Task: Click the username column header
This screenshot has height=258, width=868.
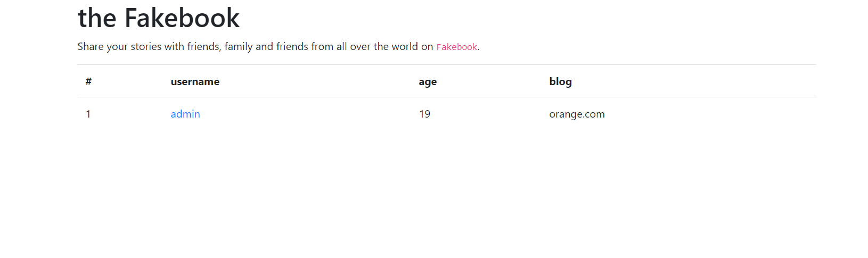Action: point(195,81)
